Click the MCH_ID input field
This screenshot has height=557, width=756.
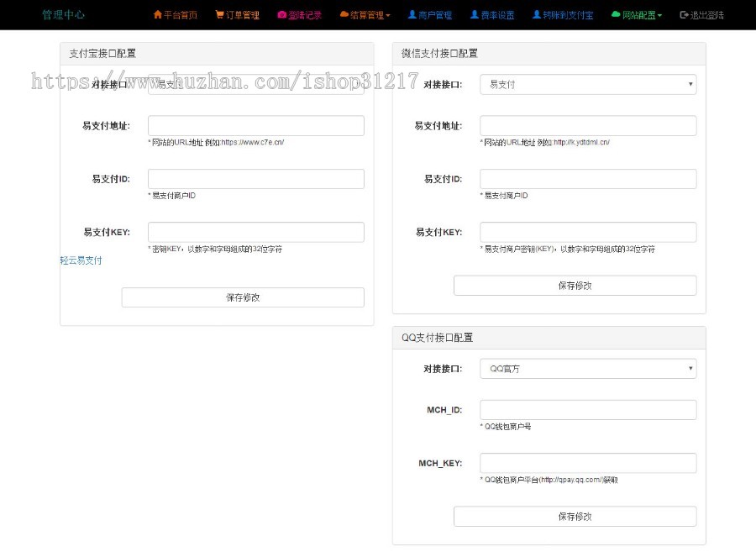[x=586, y=409]
